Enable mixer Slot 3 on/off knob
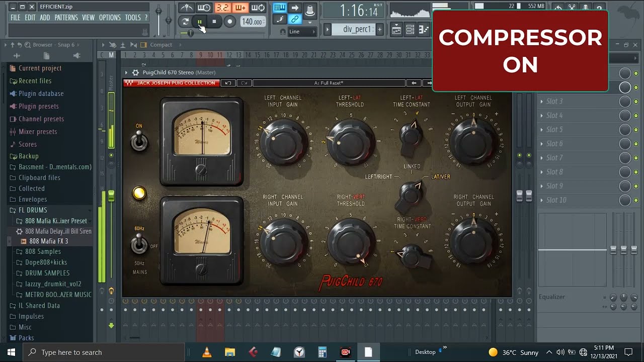This screenshot has height=362, width=644. [x=625, y=102]
